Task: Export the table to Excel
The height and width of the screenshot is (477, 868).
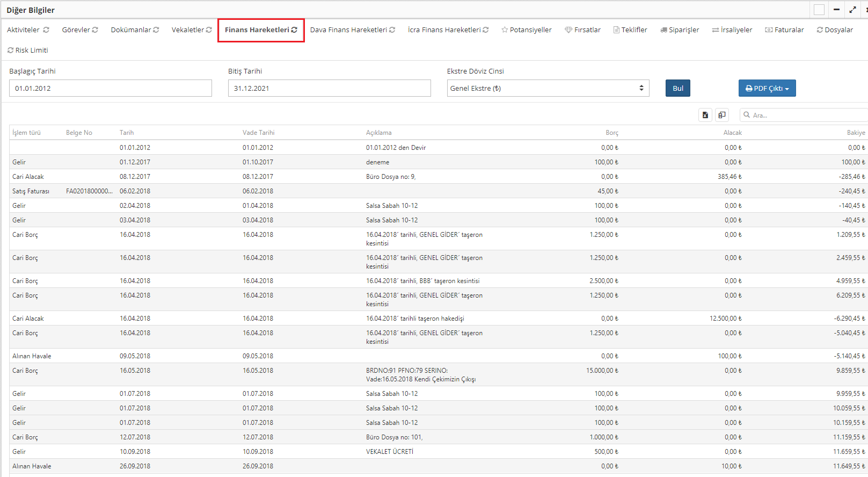Action: tap(705, 115)
